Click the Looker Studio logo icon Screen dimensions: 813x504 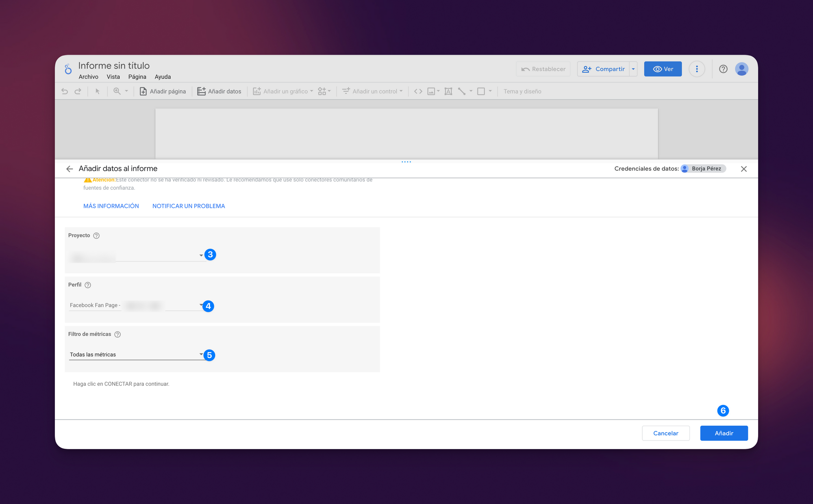click(x=68, y=69)
